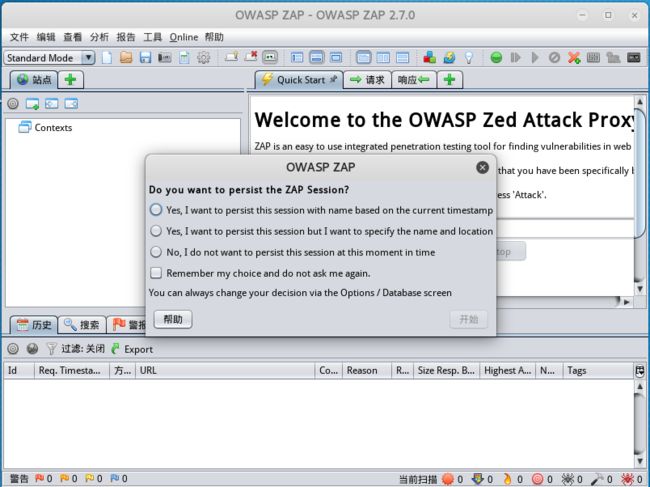Image resolution: width=650 pixels, height=487 pixels.
Task: Click the Hide Unpinned Tabs red-X icon
Action: coord(250,57)
